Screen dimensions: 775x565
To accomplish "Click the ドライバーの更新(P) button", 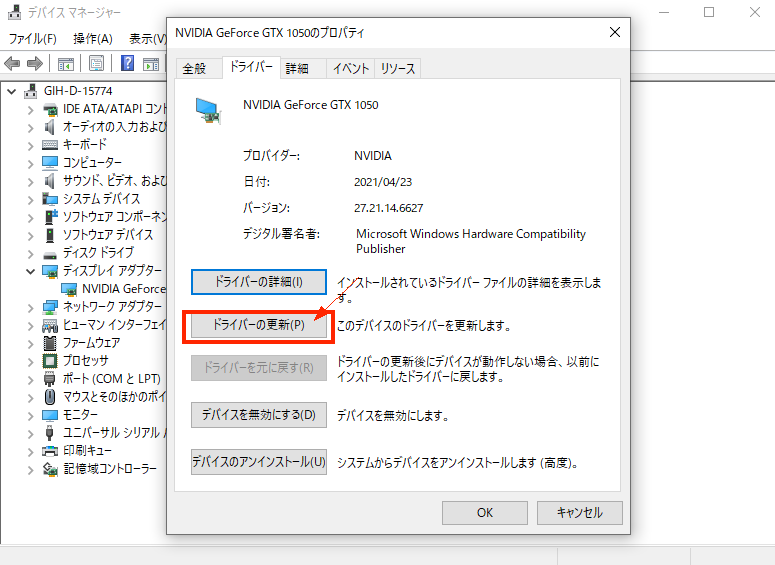I will (258, 325).
